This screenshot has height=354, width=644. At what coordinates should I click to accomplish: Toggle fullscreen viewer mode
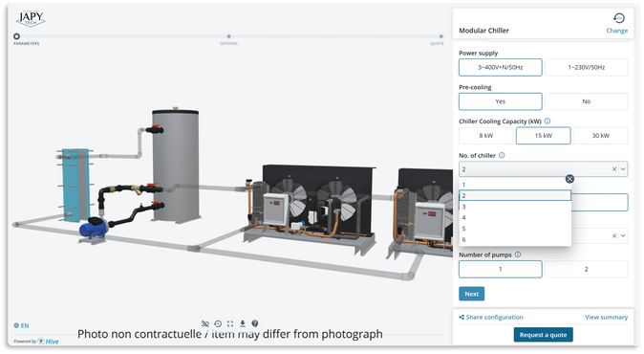point(230,323)
